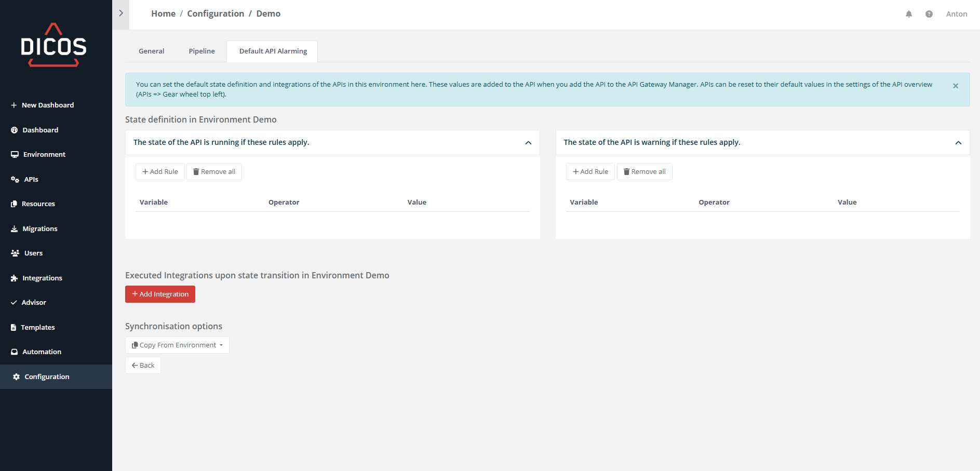Click the red Add Integration button
Viewport: 980px width, 471px height.
point(160,294)
